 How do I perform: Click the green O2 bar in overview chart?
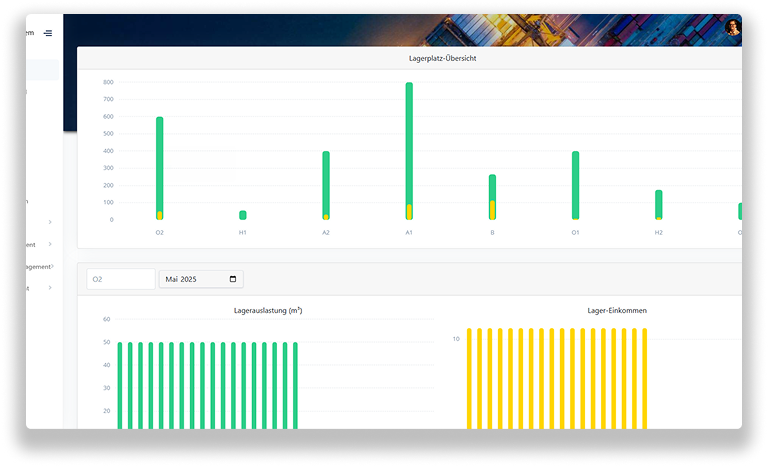159,160
